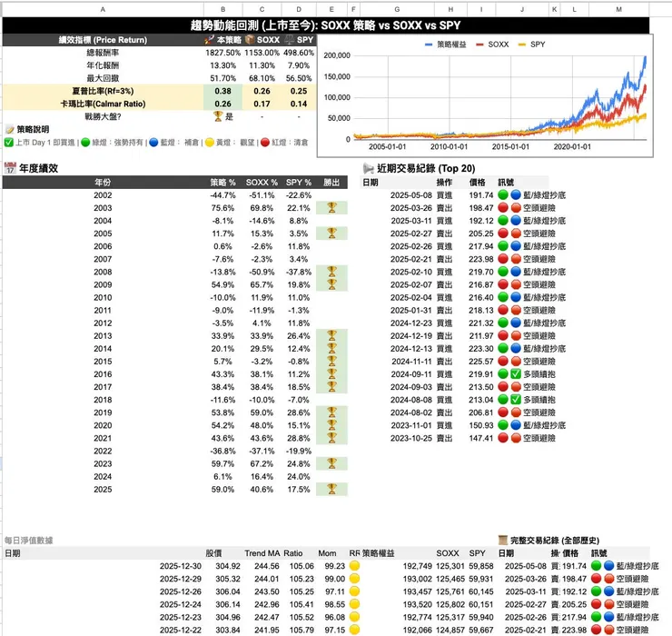Click red light in 2023-10-25 trade row
This screenshot has width=672, height=636.
503,438
